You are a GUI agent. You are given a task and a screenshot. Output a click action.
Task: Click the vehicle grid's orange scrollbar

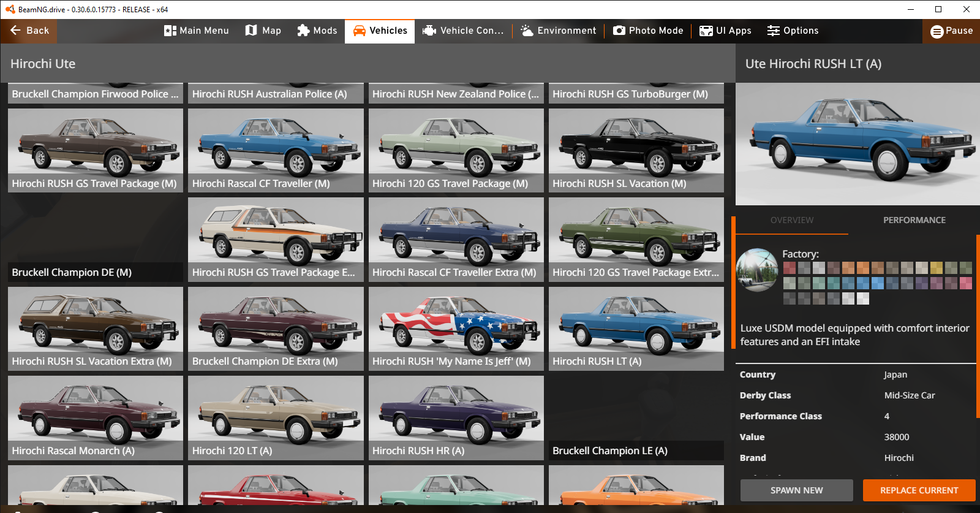click(x=733, y=283)
